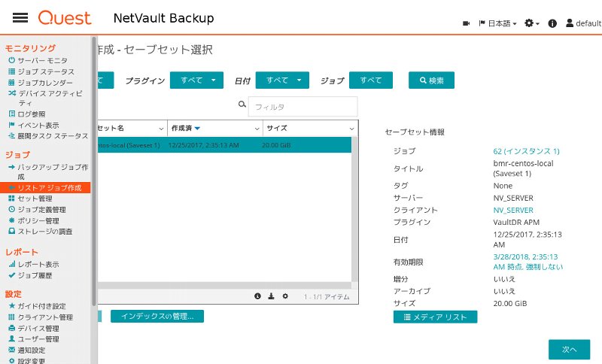The height and width of the screenshot is (364, 602).
Task: Open セット管理 in sidebar
Action: pyautogui.click(x=35, y=199)
